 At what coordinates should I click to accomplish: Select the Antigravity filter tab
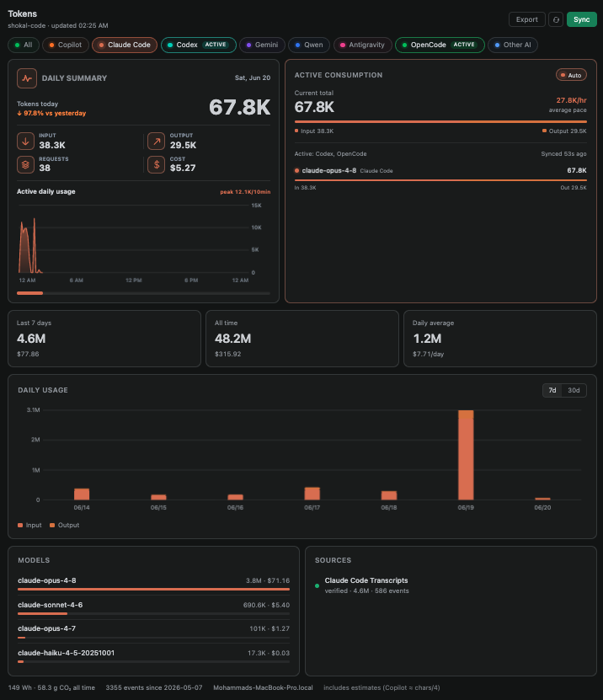coord(362,45)
